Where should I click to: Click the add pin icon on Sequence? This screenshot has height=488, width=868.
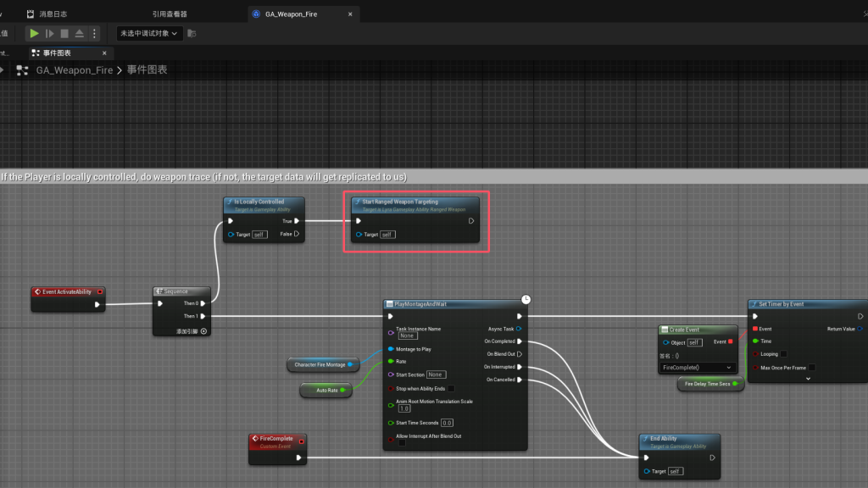pyautogui.click(x=203, y=331)
